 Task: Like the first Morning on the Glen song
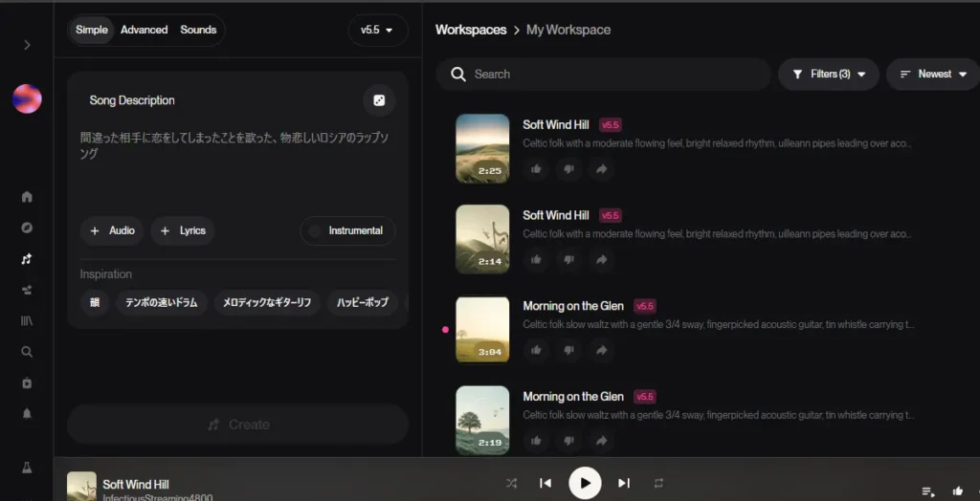(536, 351)
